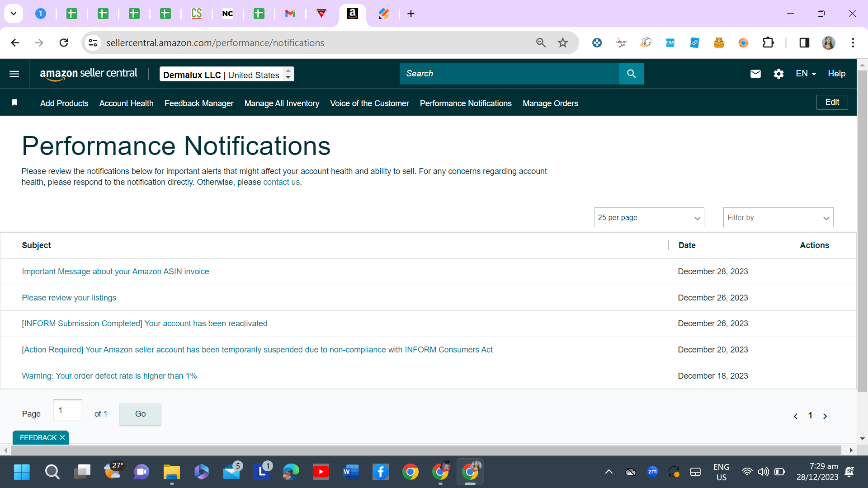
Task: Open Please review your listings notification
Action: pos(69,298)
